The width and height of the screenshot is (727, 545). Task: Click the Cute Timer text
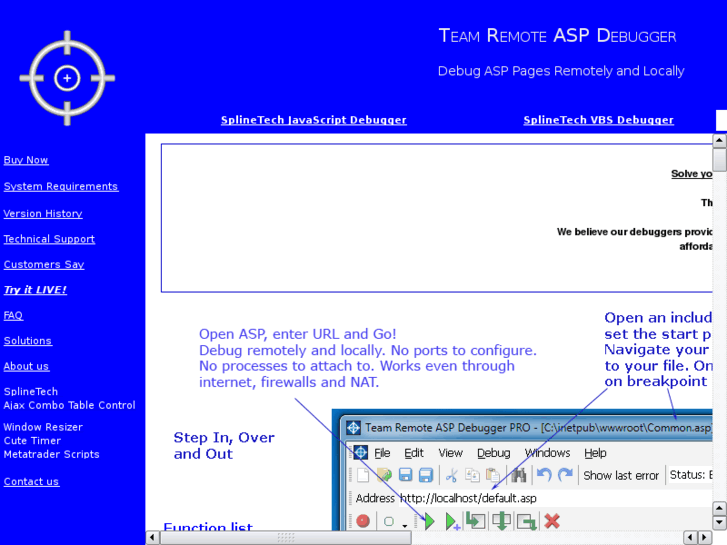point(32,441)
